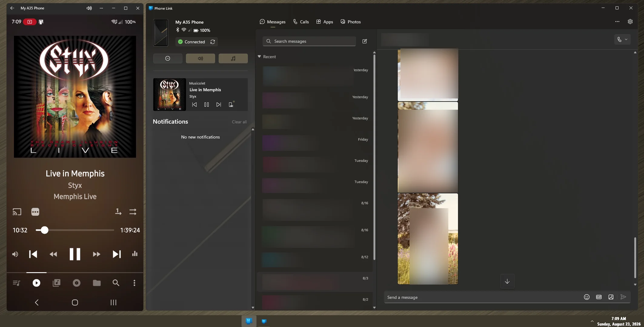Compose a new message in Phone Link

[365, 41]
